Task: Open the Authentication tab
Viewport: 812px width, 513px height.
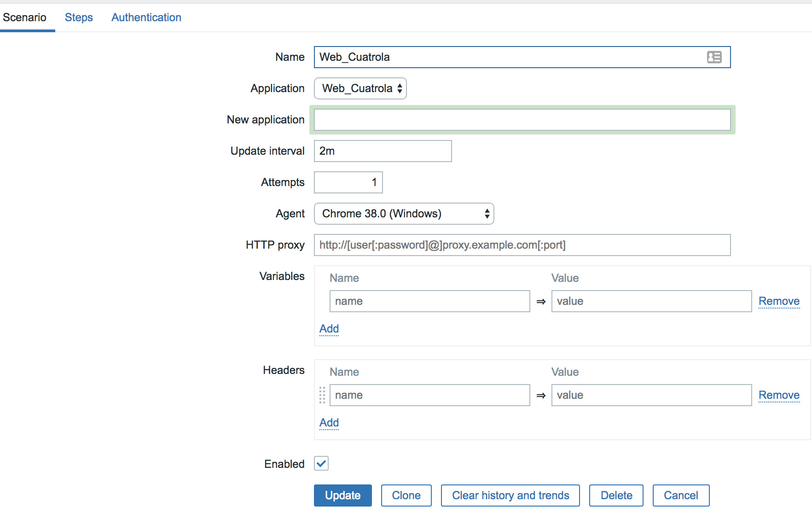Action: 146,17
